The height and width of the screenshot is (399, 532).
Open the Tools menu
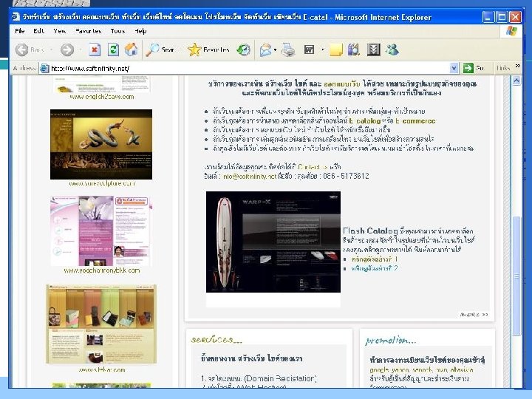tap(117, 31)
